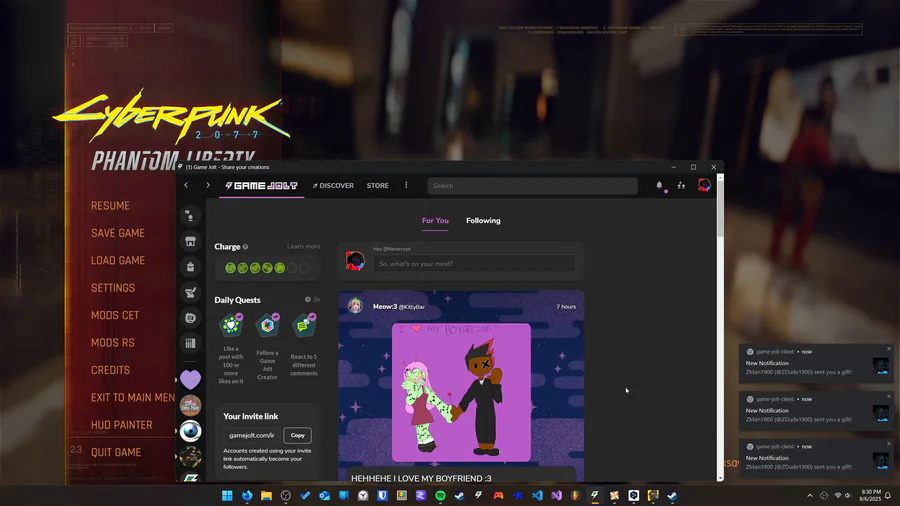This screenshot has width=900, height=506.
Task: Open the Meow:3 author avatar on the post
Action: click(355, 306)
